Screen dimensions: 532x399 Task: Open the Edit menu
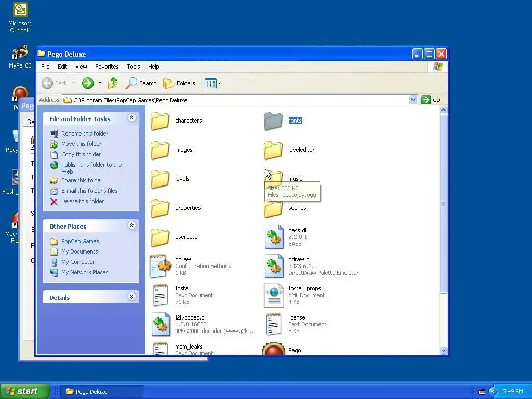coord(62,66)
